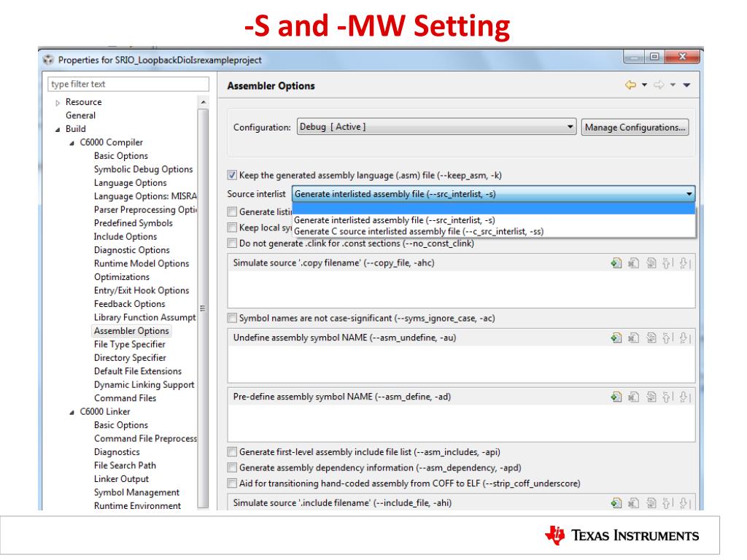Expand the Resource tree node

point(58,102)
